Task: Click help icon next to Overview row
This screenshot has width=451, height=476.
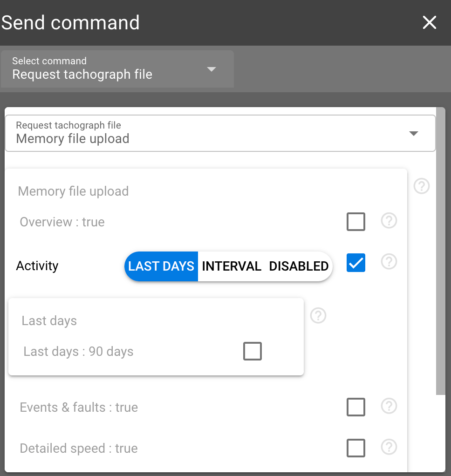Action: [389, 221]
